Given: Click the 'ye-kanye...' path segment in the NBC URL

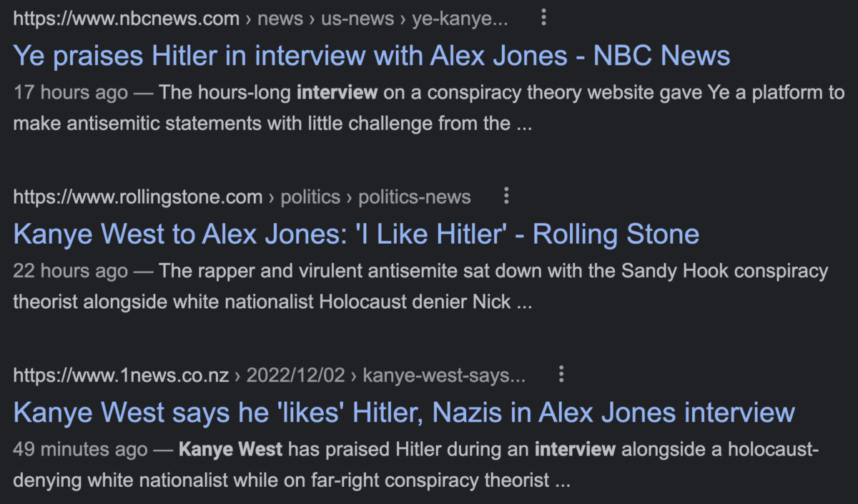Looking at the screenshot, I should point(460,19).
